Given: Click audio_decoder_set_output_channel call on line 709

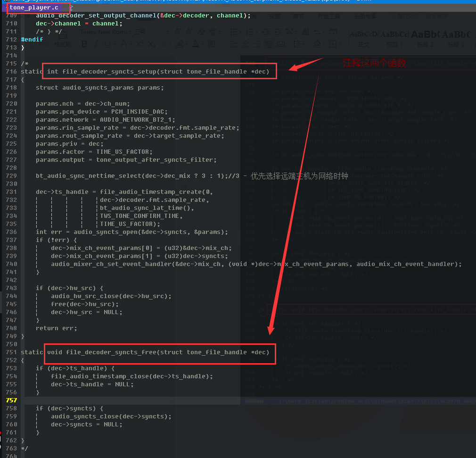Looking at the screenshot, I should pyautogui.click(x=143, y=16).
